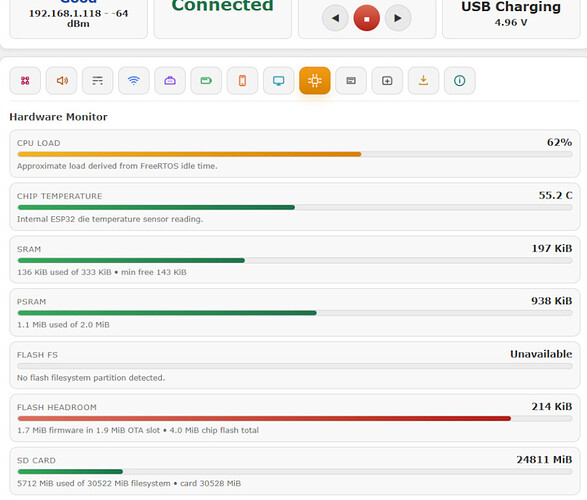Open the teal info tab icon
587x500 pixels.
[460, 80]
